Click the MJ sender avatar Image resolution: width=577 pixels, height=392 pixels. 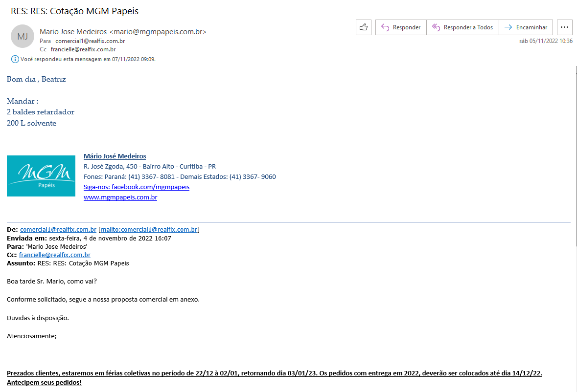(23, 36)
